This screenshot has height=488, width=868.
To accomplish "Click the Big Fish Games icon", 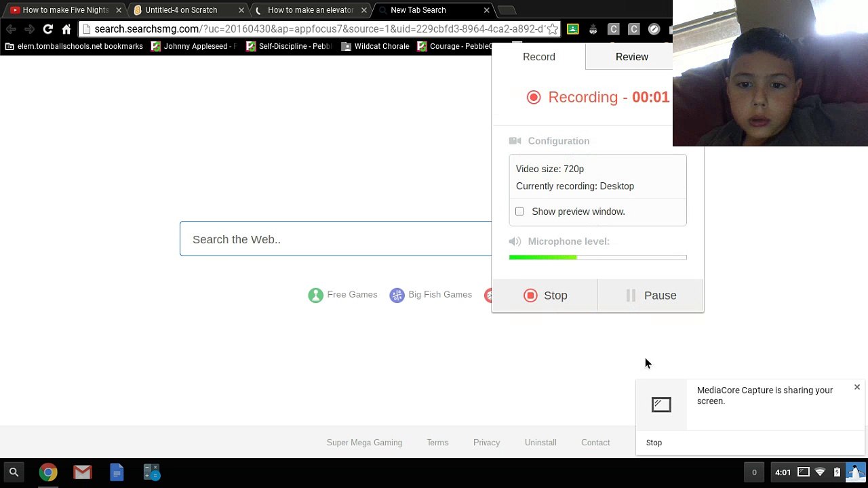I will [397, 296].
